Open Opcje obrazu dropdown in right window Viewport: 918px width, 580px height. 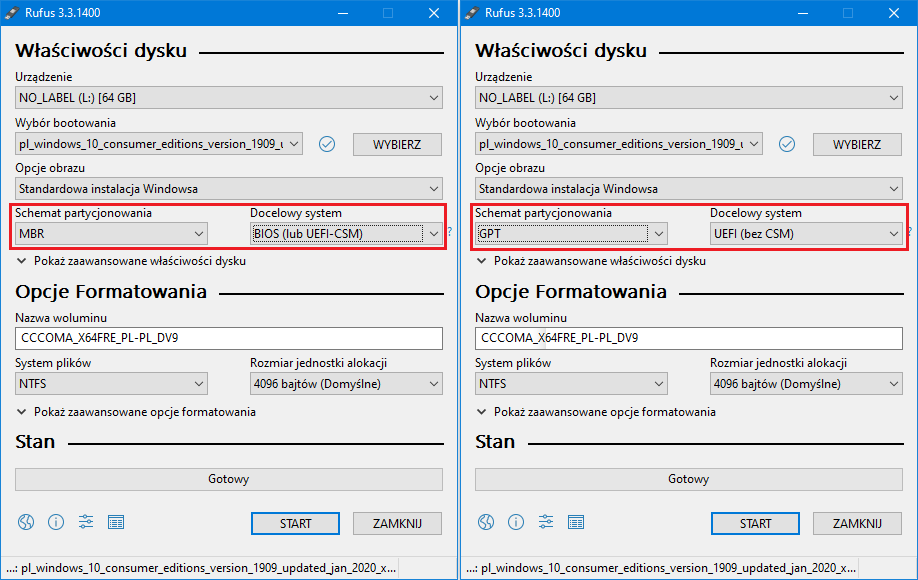pos(689,189)
